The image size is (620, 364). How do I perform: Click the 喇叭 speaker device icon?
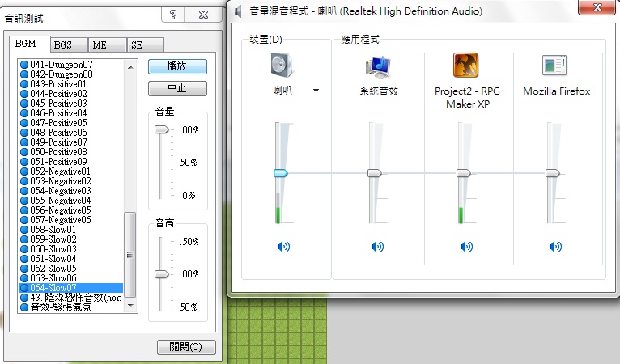pyautogui.click(x=282, y=66)
